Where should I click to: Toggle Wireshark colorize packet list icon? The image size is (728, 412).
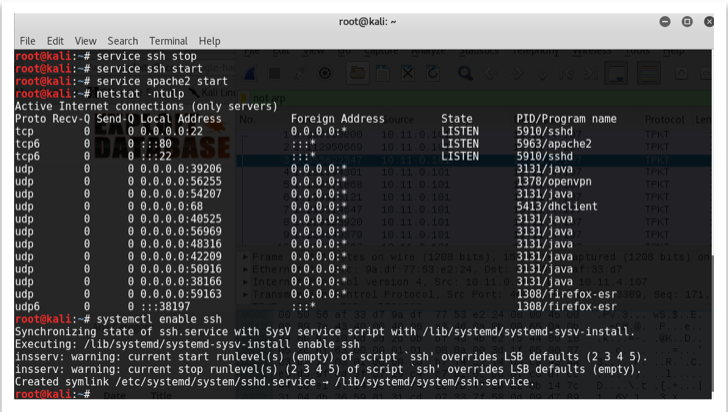pos(649,73)
